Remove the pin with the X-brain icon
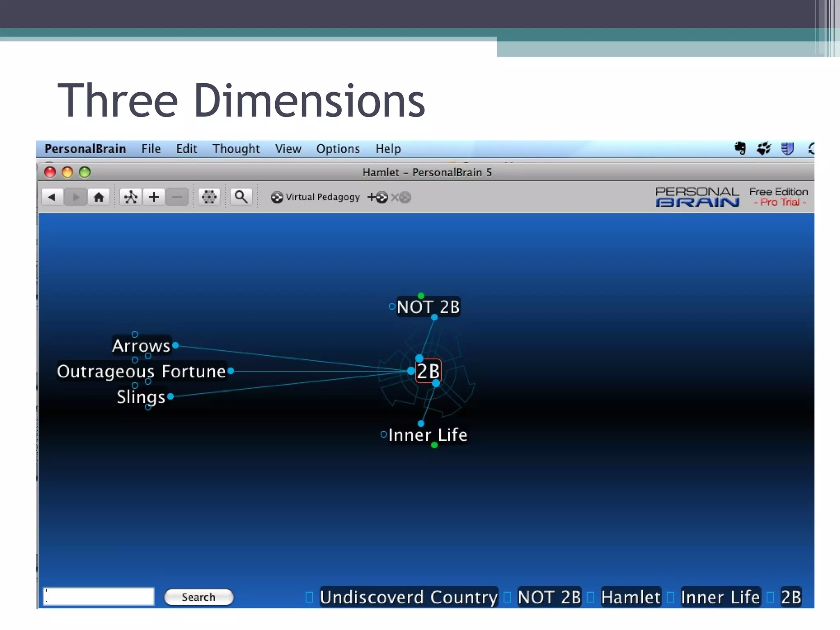 tap(401, 197)
